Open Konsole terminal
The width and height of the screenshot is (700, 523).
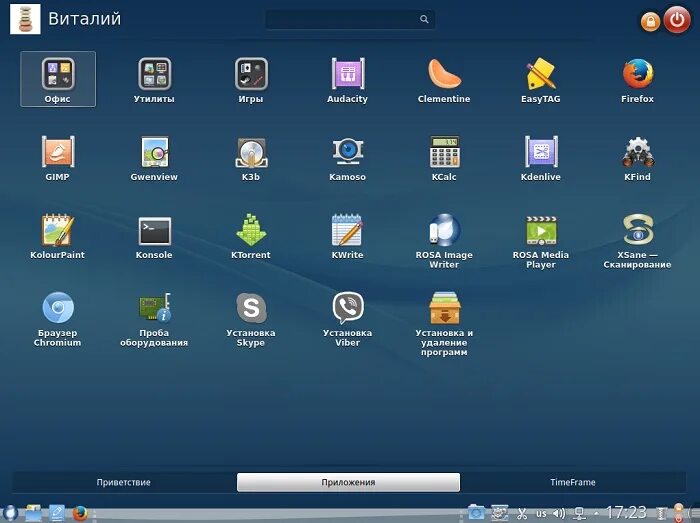coord(154,236)
